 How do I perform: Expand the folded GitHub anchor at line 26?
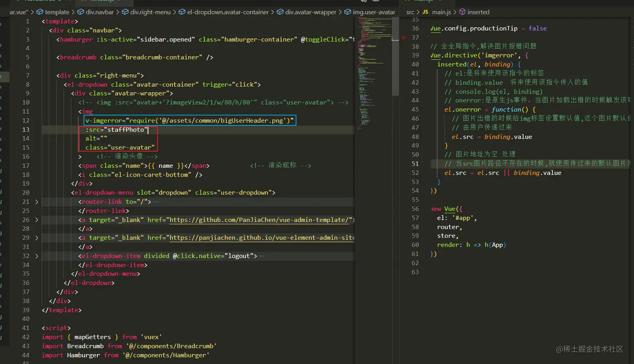coord(36,220)
